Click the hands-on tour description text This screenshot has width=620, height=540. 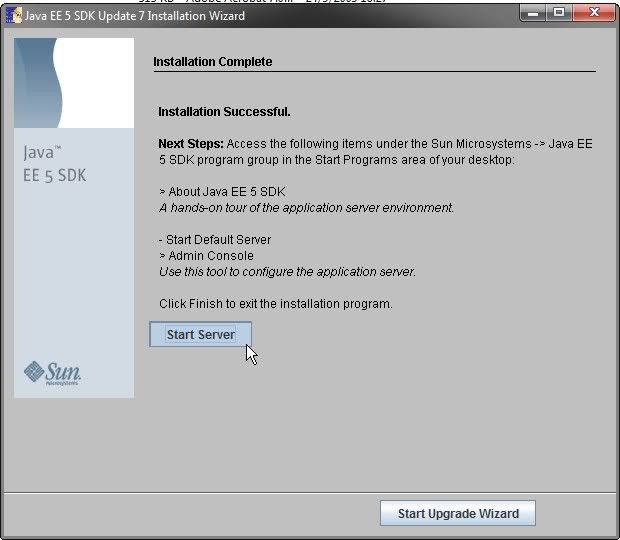click(x=306, y=208)
